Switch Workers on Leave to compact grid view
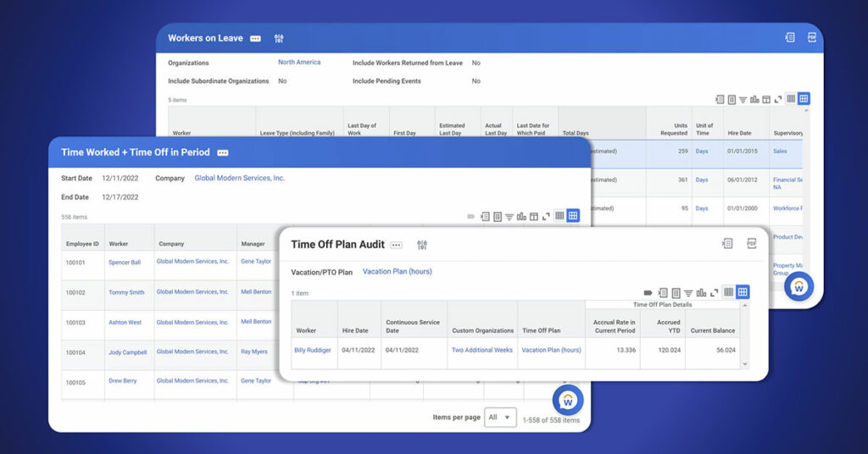The image size is (868, 454). coord(791,98)
